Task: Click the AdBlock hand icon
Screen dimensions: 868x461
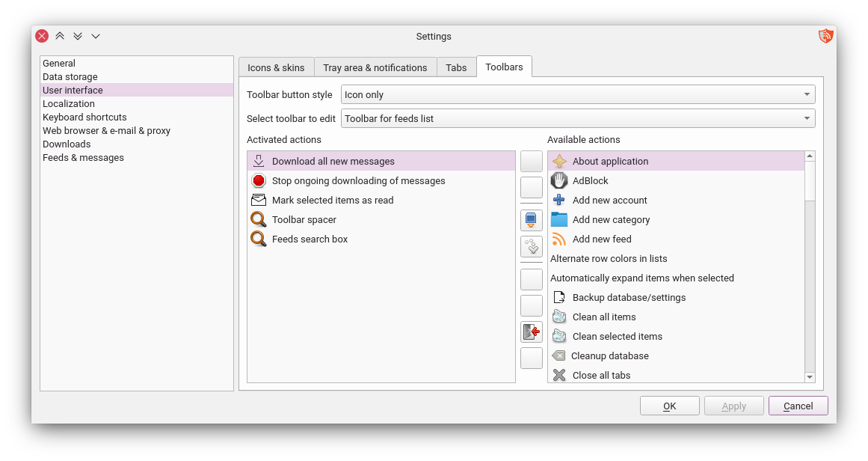Action: 559,180
